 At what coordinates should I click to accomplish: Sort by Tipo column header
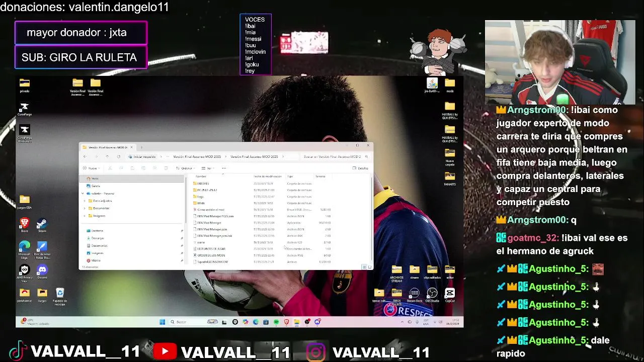[290, 176]
